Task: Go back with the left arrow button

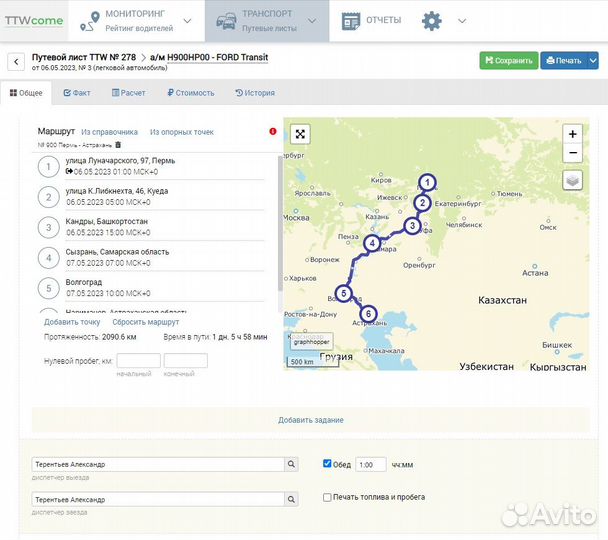Action: coord(16,62)
